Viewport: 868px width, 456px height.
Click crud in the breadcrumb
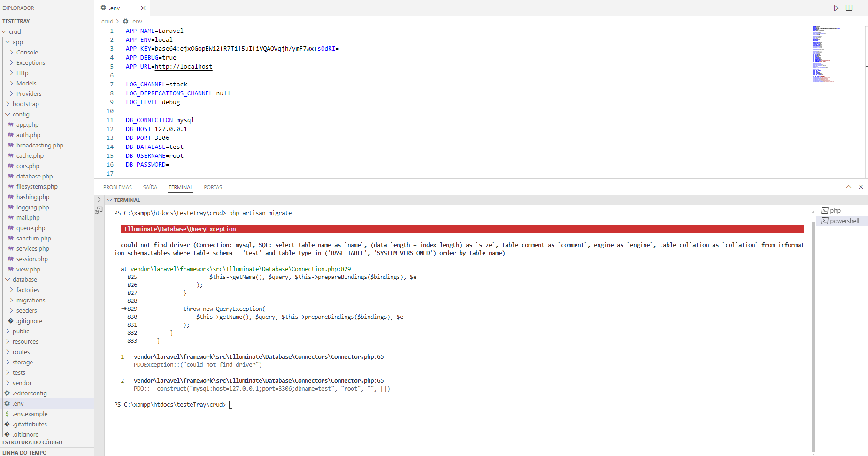108,21
